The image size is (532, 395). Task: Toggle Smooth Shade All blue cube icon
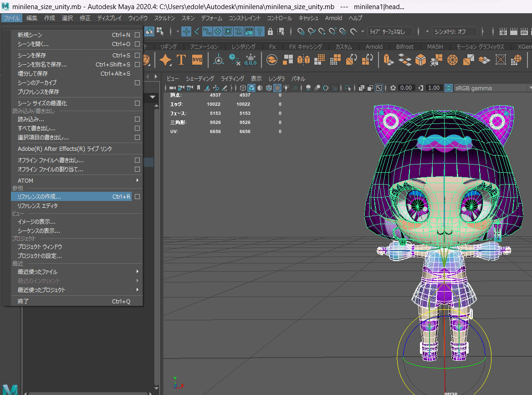pos(251,88)
